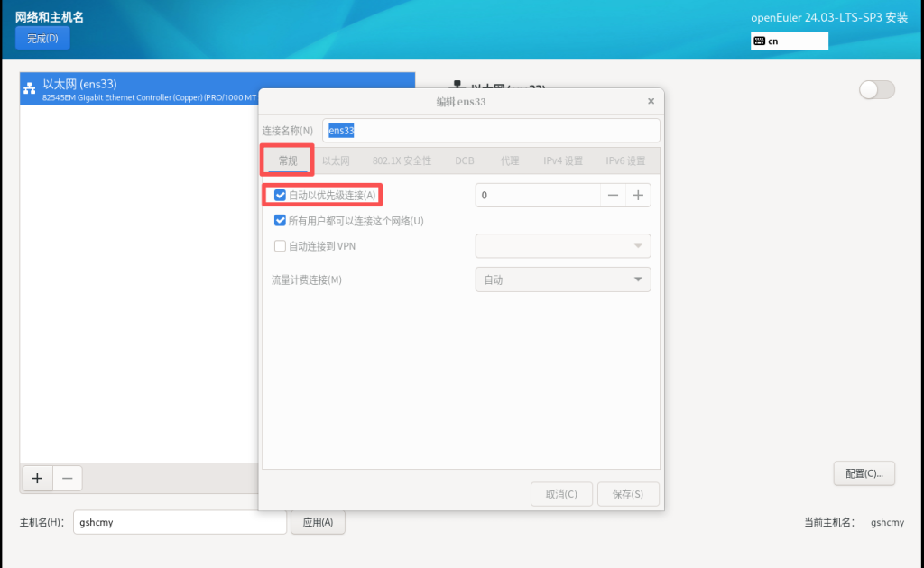
Task: Increase connection priority with plus stepper
Action: point(638,195)
